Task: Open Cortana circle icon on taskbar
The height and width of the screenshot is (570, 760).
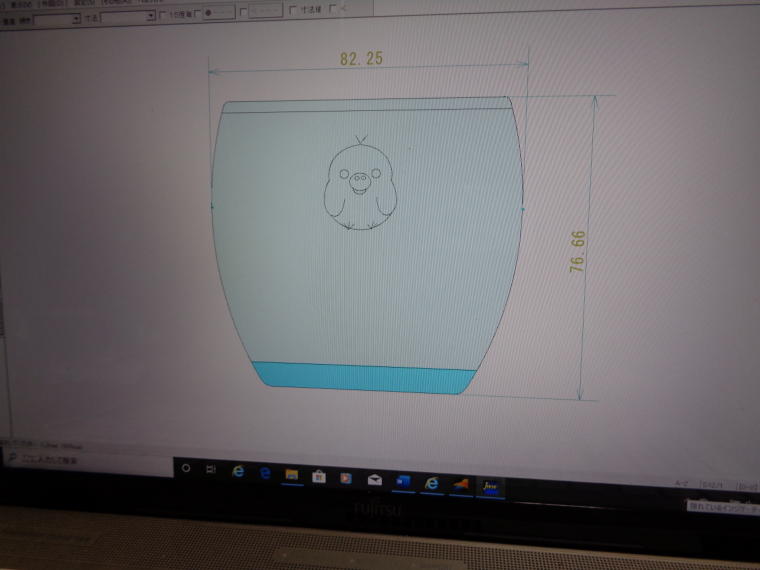Action: (x=186, y=468)
